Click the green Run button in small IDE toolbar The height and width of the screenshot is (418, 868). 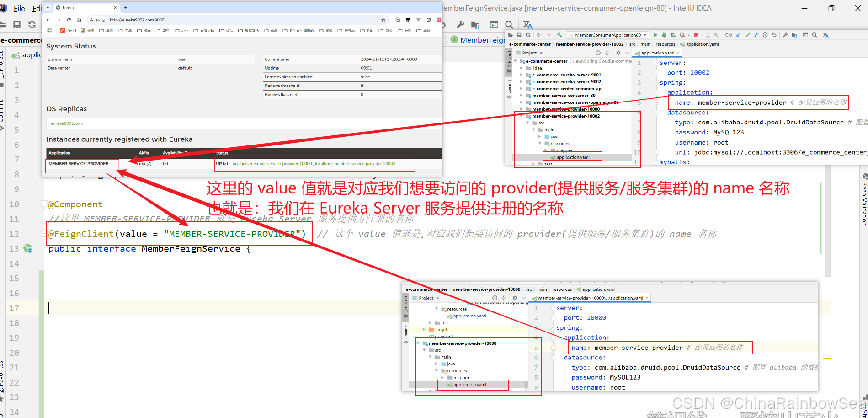click(655, 35)
